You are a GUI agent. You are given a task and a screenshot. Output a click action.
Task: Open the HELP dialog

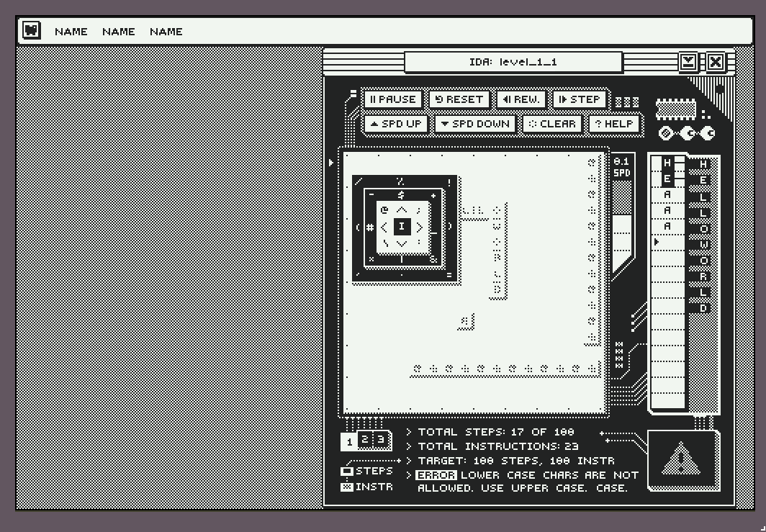(614, 124)
